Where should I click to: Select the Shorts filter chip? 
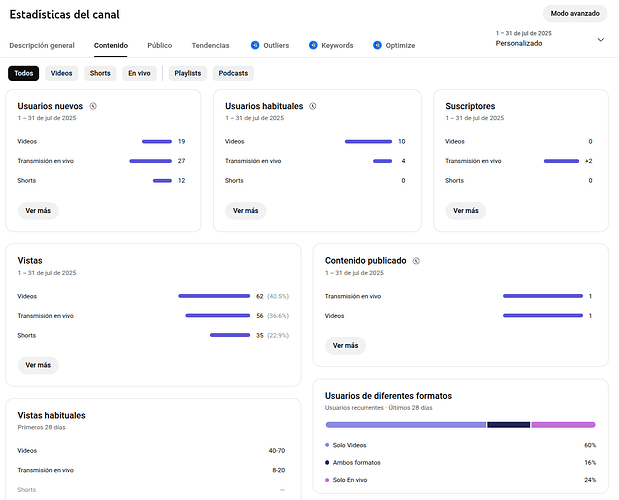click(x=100, y=73)
